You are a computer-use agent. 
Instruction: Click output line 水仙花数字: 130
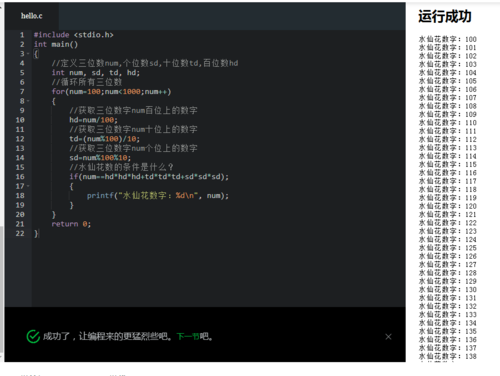pos(448,289)
